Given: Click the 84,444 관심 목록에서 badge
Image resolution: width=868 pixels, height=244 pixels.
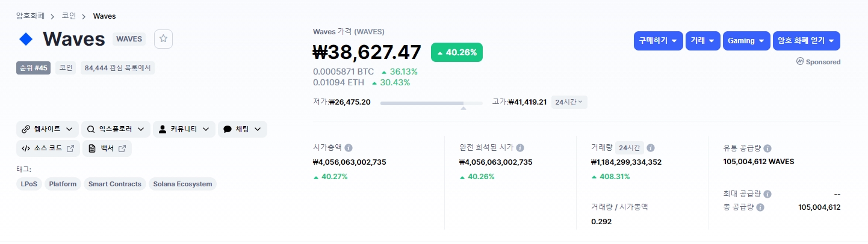Looking at the screenshot, I should (117, 68).
